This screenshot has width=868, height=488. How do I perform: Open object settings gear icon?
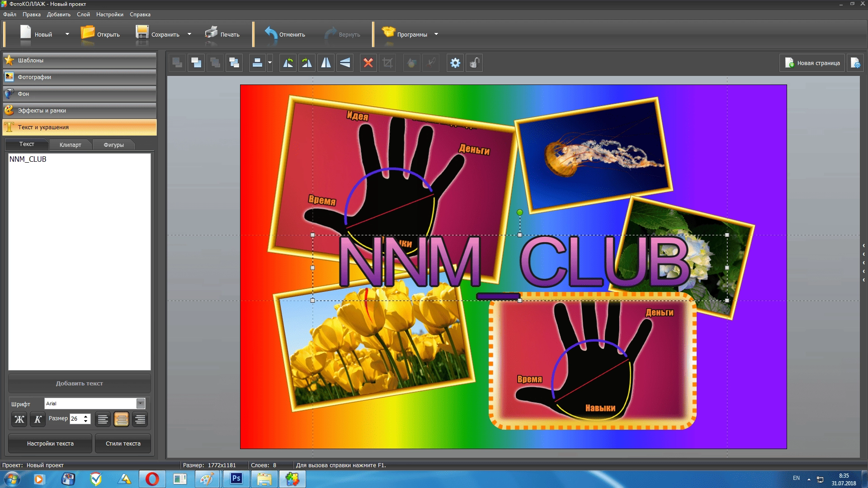(x=455, y=63)
